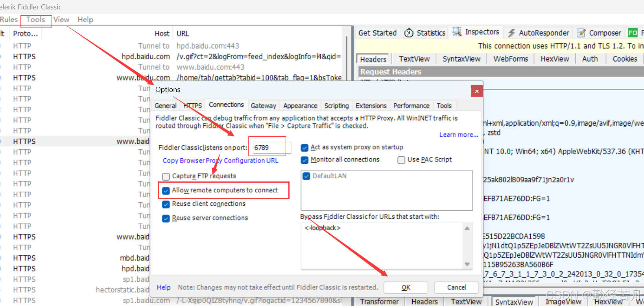Click bypass list scrollbar down arrow

coord(467,264)
